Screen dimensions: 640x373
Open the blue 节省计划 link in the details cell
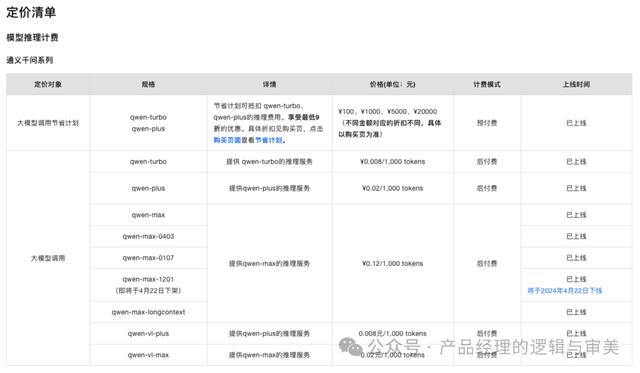(x=269, y=140)
